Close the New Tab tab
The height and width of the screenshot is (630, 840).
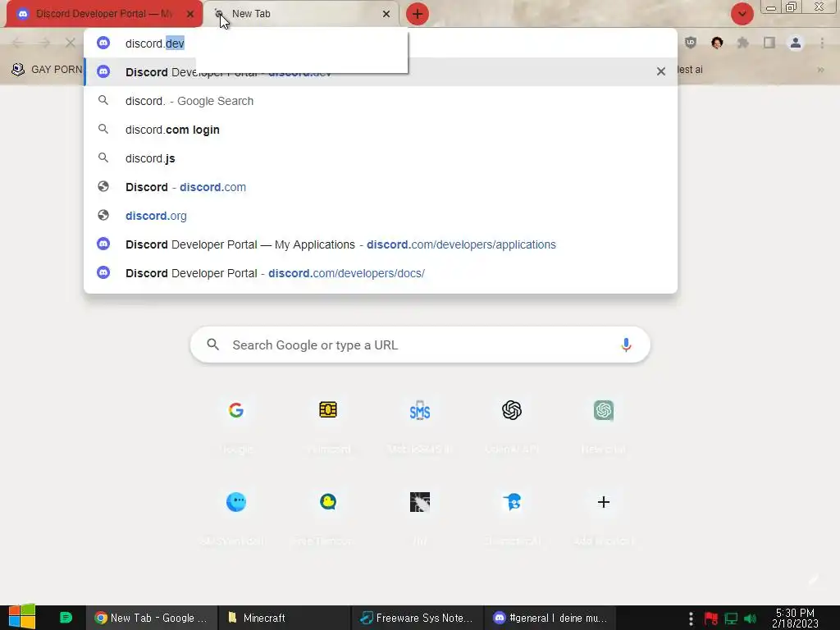[x=386, y=15]
